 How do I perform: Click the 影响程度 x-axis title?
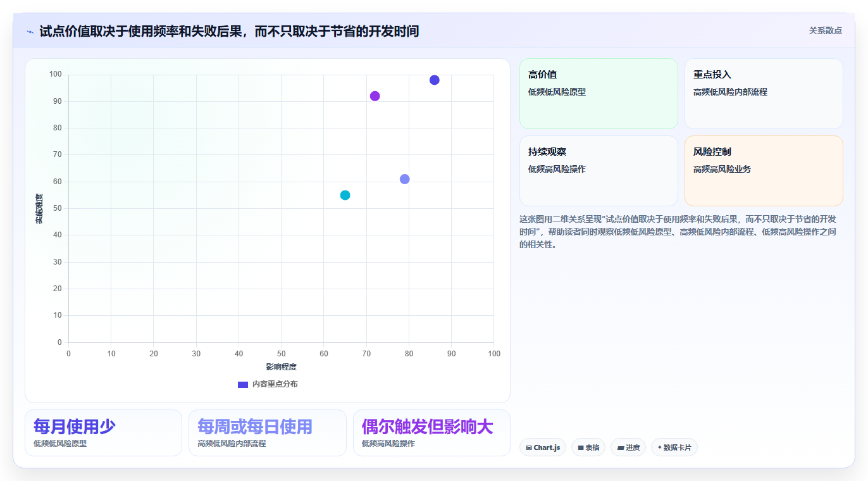click(281, 367)
